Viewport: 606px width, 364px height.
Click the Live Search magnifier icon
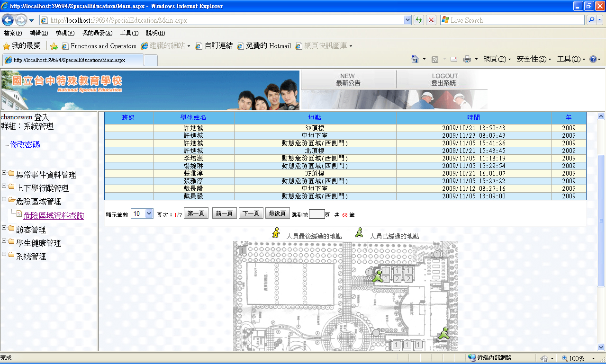pyautogui.click(x=591, y=20)
